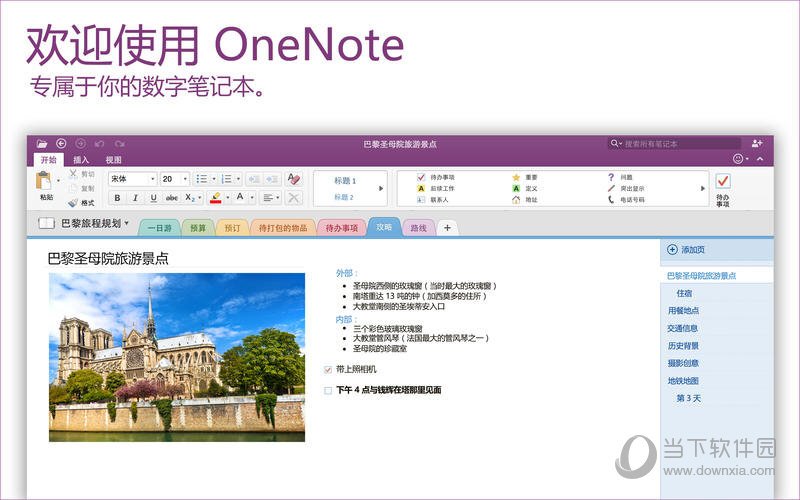Image resolution: width=800 pixels, height=500 pixels.
Task: Click the back arrow in title bar
Action: [62, 144]
